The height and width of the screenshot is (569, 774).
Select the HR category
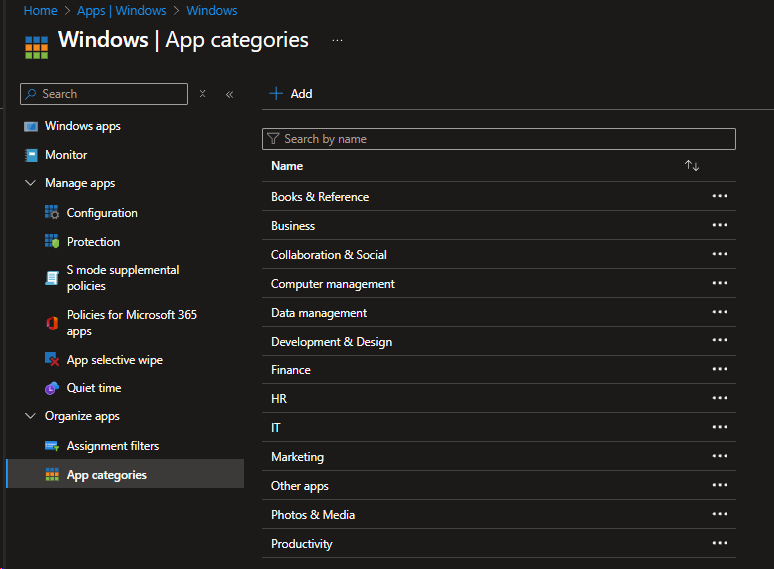coord(279,399)
